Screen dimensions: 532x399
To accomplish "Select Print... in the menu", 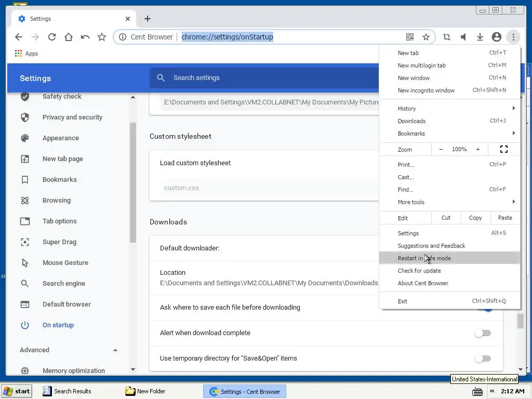I will pyautogui.click(x=449, y=165).
